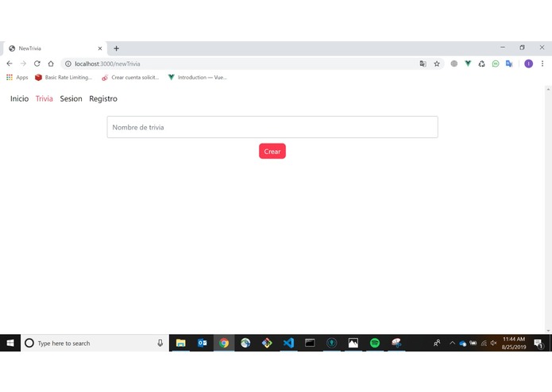Open File Explorer from the taskbar
552x392 pixels.
(x=180, y=343)
